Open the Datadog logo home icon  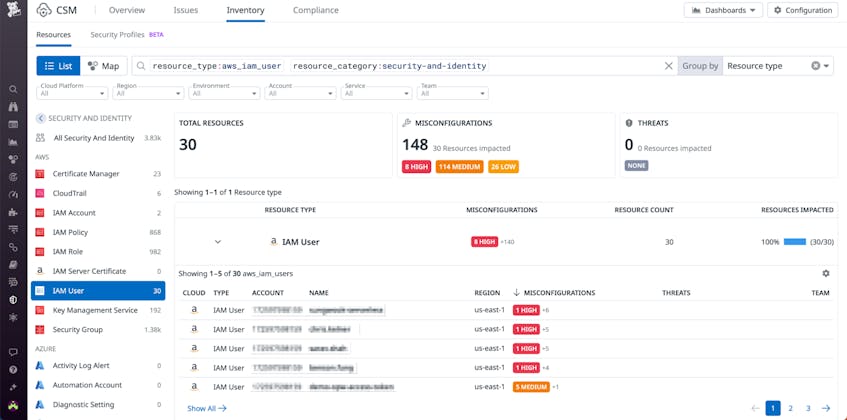click(14, 10)
